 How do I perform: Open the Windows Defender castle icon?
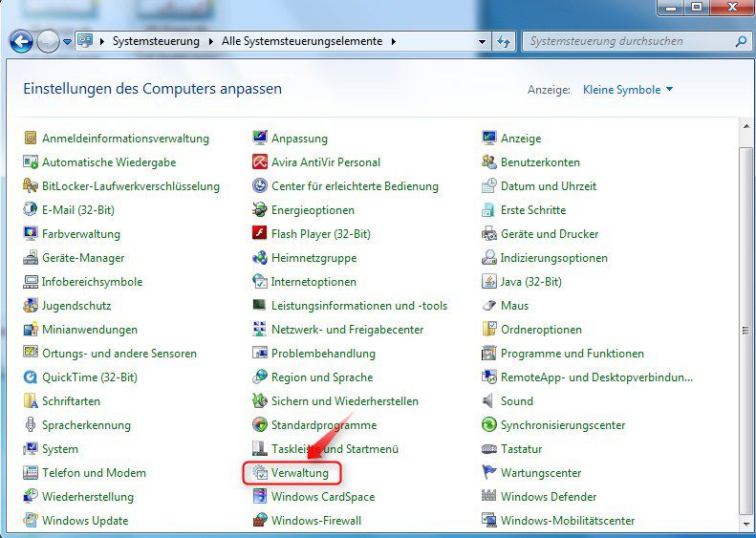489,497
